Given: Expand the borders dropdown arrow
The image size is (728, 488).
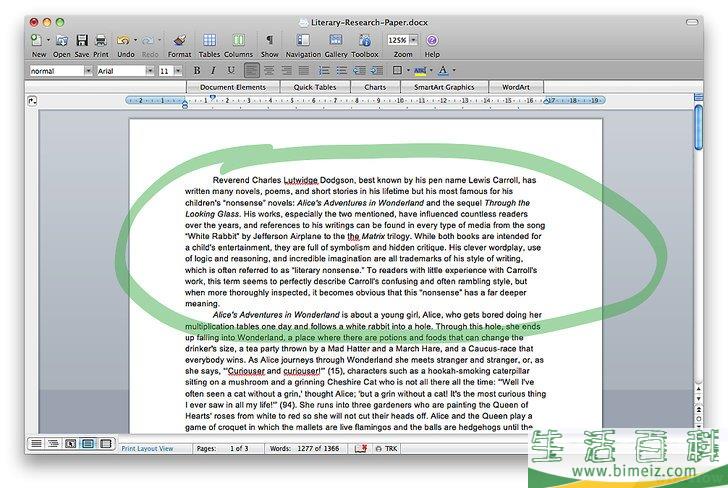Looking at the screenshot, I should (x=408, y=71).
